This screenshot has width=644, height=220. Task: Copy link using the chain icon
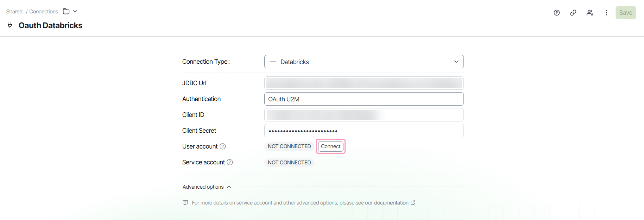pyautogui.click(x=573, y=13)
